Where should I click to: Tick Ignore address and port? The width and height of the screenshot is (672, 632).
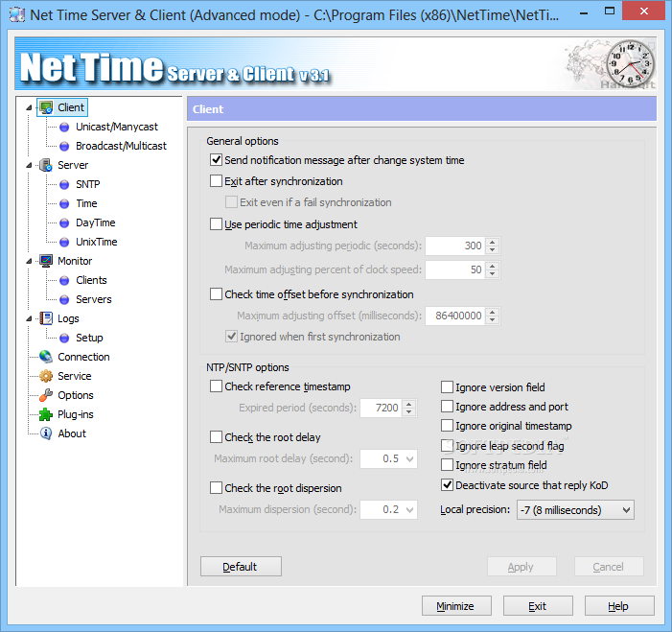pyautogui.click(x=447, y=407)
